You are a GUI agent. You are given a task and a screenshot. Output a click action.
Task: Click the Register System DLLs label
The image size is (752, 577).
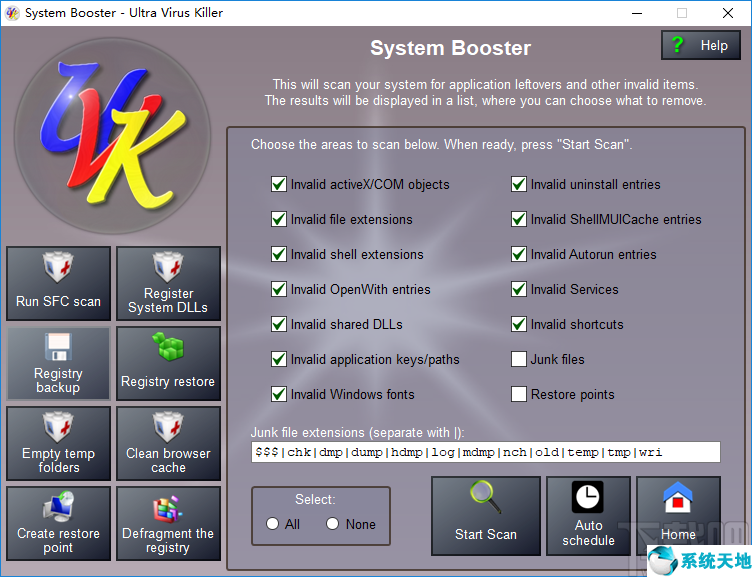coord(168,300)
